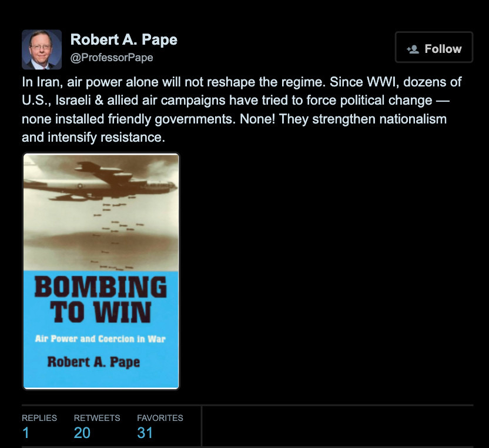Image resolution: width=489 pixels, height=448 pixels.
Task: Click the REPLIES label
Action: click(x=39, y=418)
